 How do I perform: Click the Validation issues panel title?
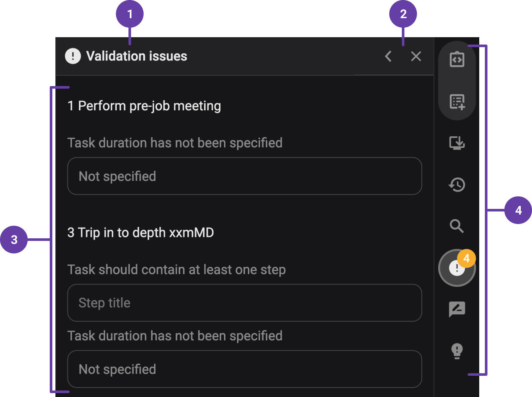(x=137, y=56)
